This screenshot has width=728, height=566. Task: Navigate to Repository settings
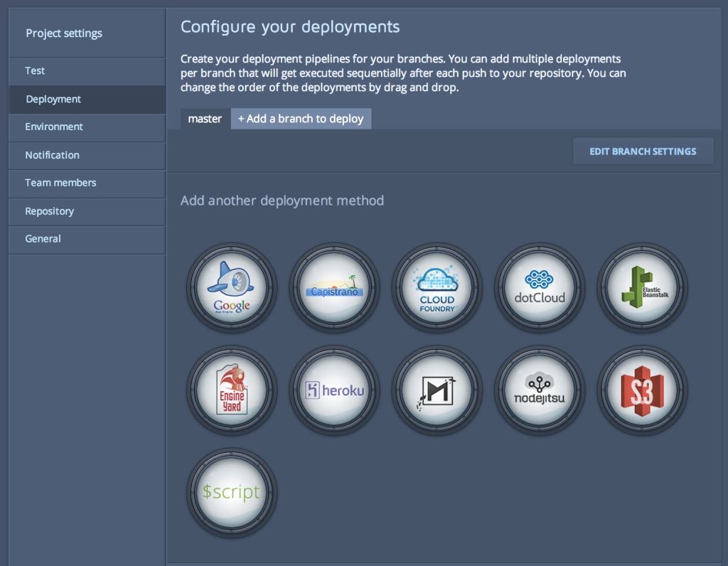pyautogui.click(x=49, y=211)
